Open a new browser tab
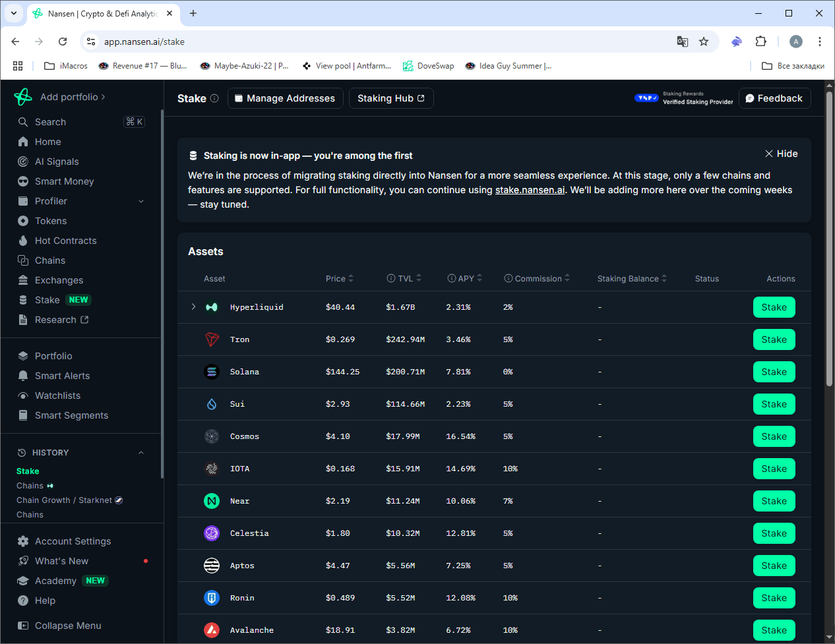This screenshot has height=644, width=835. (193, 13)
